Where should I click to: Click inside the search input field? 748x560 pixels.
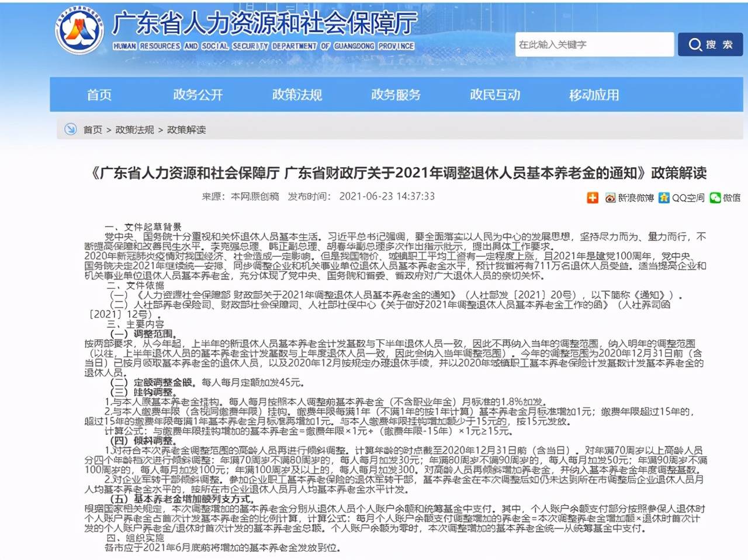click(x=593, y=44)
